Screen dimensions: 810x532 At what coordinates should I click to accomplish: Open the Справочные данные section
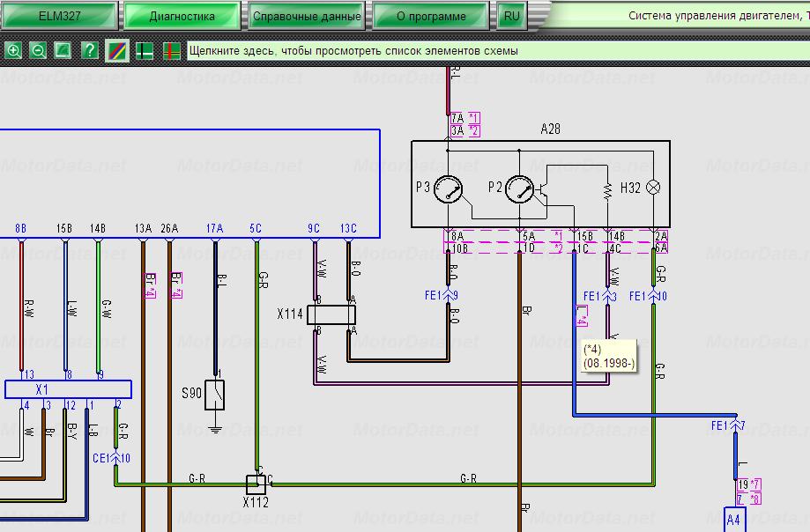click(x=306, y=16)
